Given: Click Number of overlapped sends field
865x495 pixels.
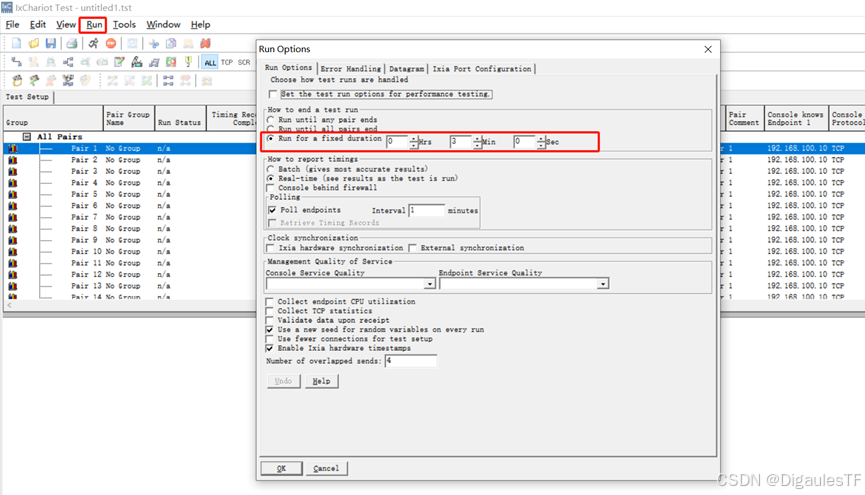Looking at the screenshot, I should (411, 361).
